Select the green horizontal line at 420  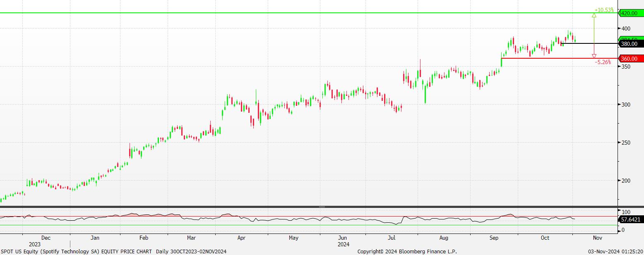tap(290, 13)
